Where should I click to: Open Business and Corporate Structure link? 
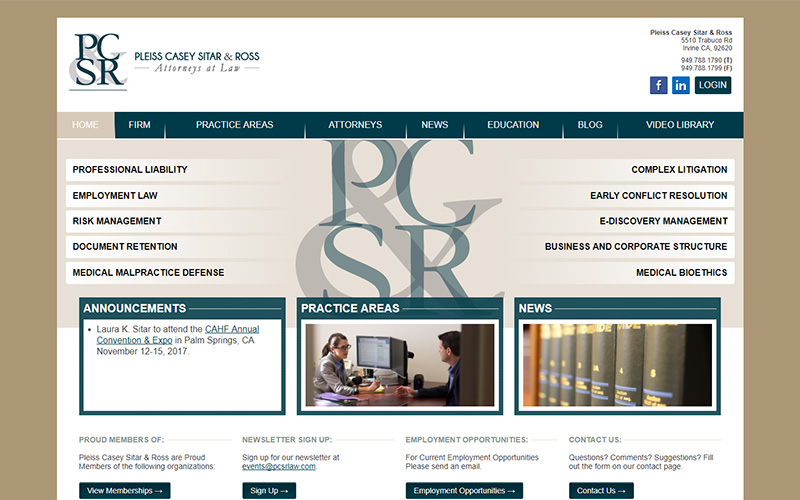[636, 247]
